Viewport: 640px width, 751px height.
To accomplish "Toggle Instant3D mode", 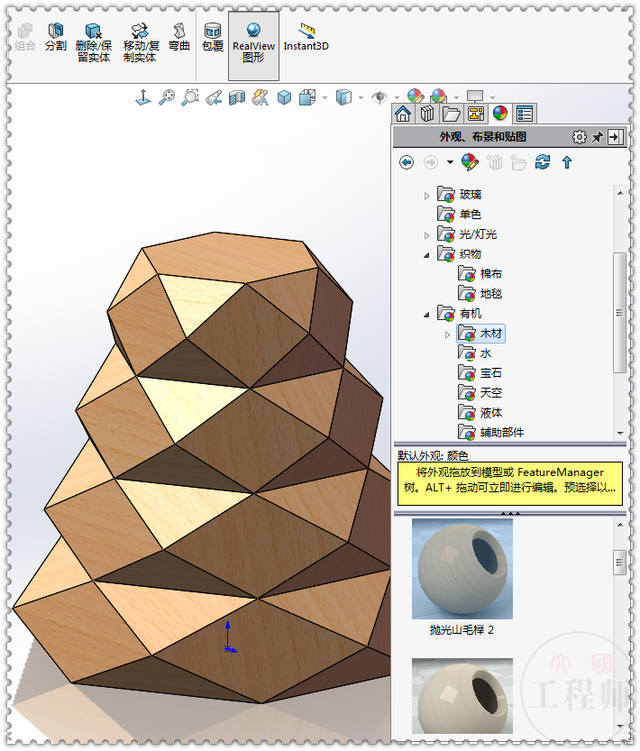I will point(306,37).
